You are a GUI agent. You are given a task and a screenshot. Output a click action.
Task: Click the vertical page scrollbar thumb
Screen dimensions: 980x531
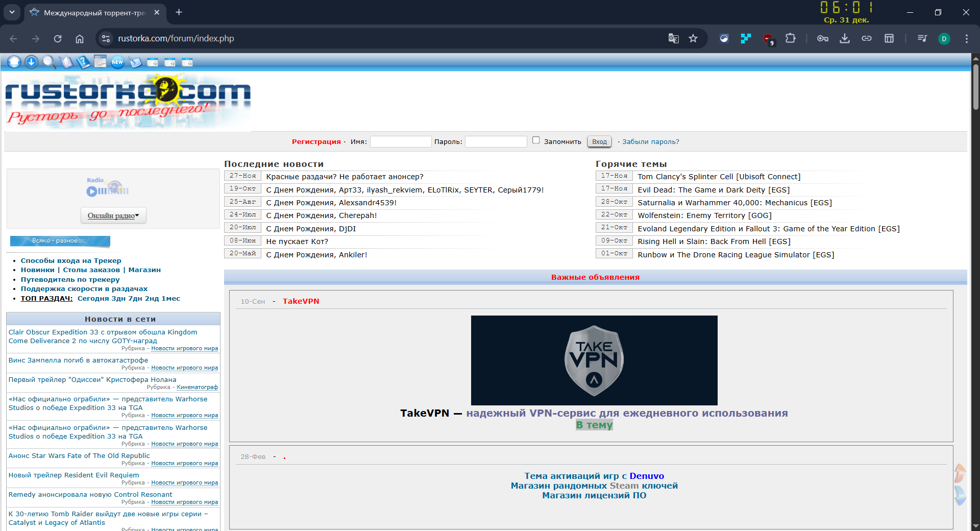[x=975, y=87]
